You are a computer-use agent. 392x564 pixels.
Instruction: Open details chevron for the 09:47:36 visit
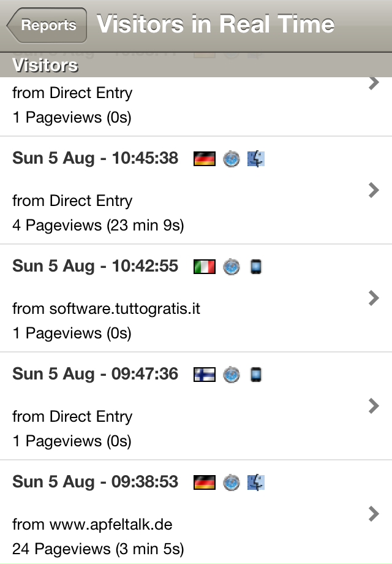[x=374, y=406]
